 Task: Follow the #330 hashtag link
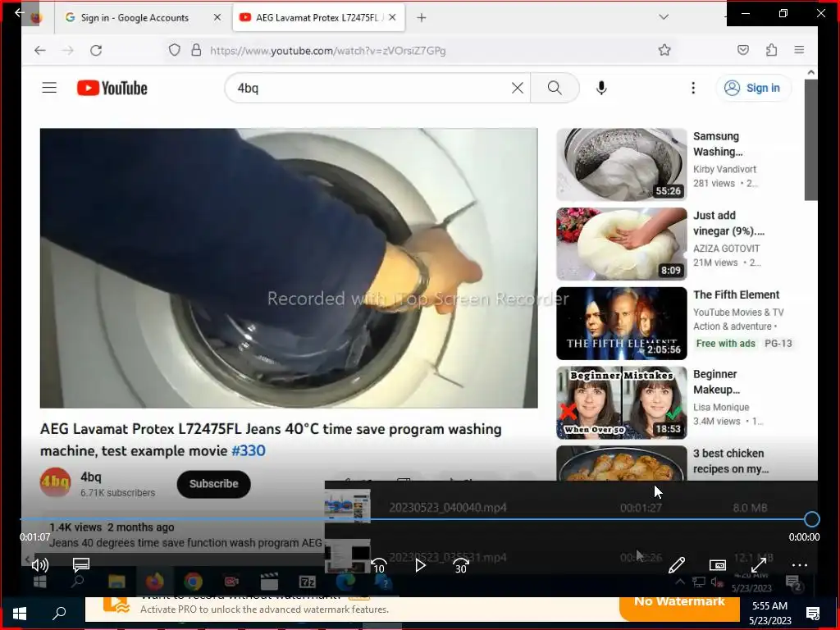248,450
